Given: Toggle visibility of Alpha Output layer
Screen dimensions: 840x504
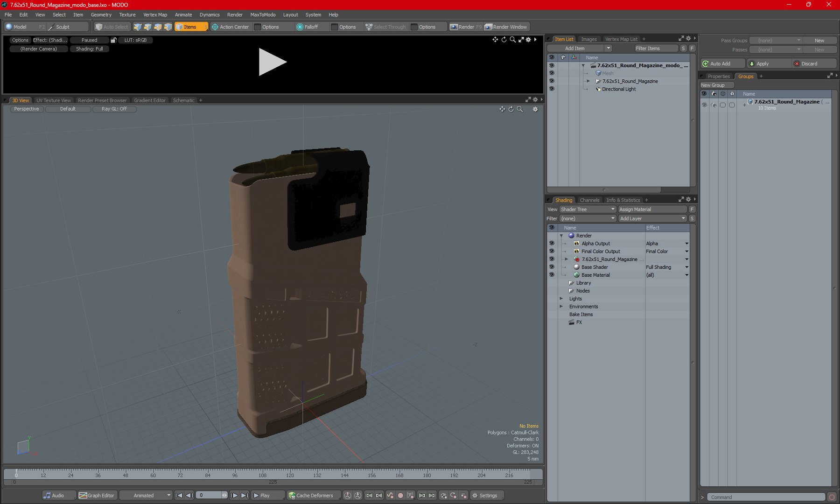Looking at the screenshot, I should coord(552,244).
